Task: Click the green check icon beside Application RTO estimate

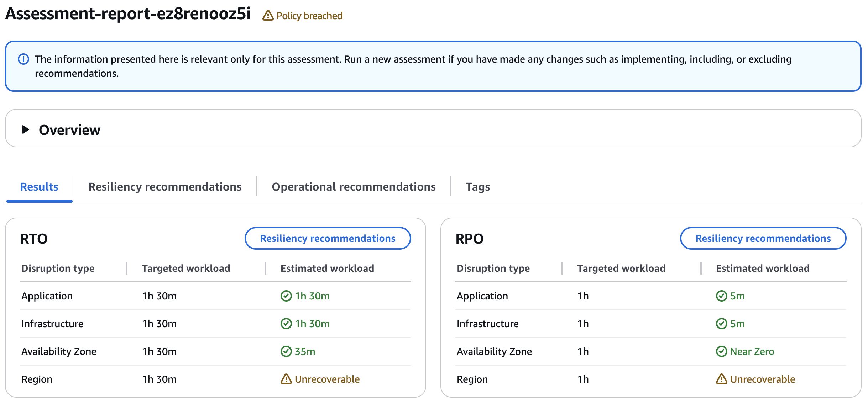Action: coord(286,296)
